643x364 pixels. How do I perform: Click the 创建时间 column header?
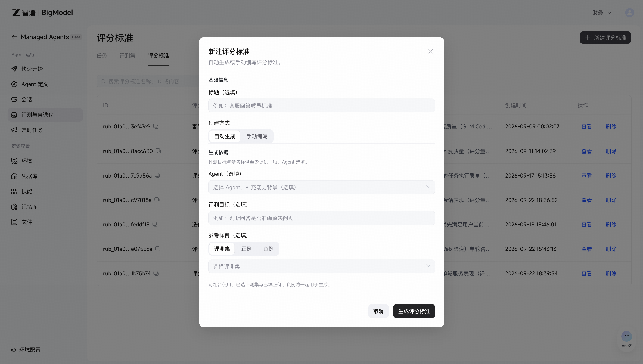coord(516,105)
